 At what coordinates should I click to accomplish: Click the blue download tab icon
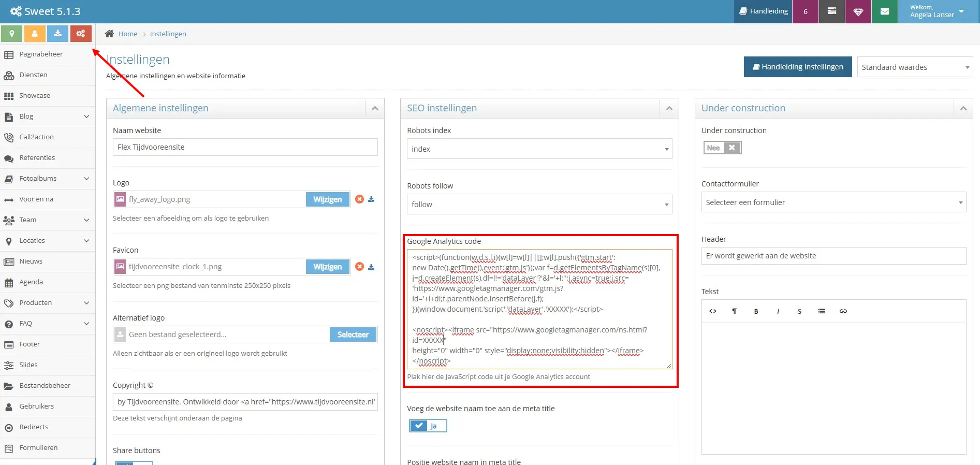[x=57, y=34]
